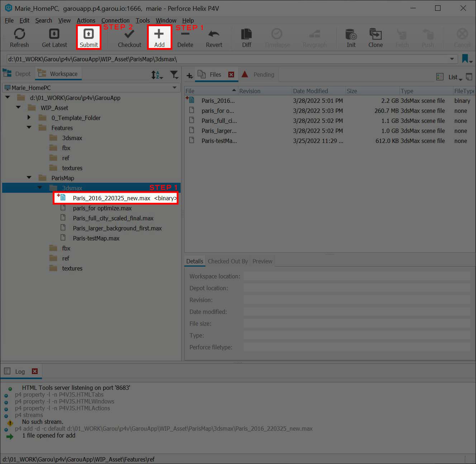The height and width of the screenshot is (464, 476).
Task: Open the File menu
Action: point(9,20)
